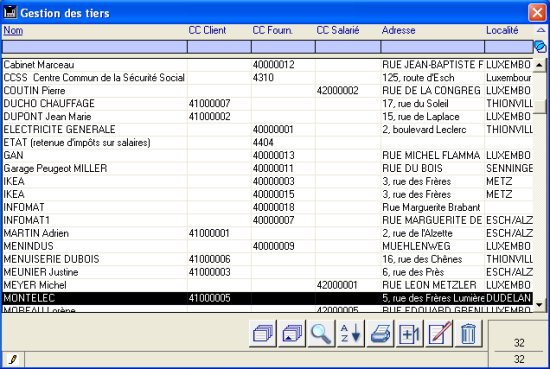Click the CC Client column header
This screenshot has width=550, height=369.
tap(207, 30)
